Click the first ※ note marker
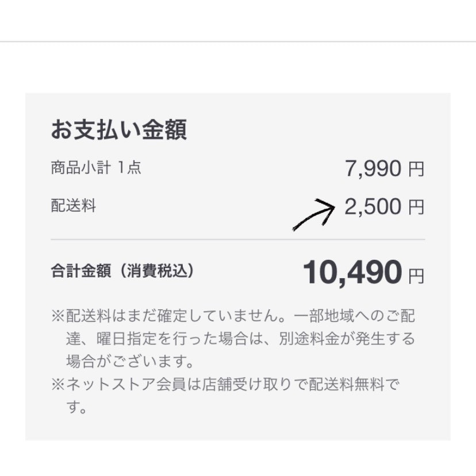Viewport: 476px width, 476px height. coord(57,316)
